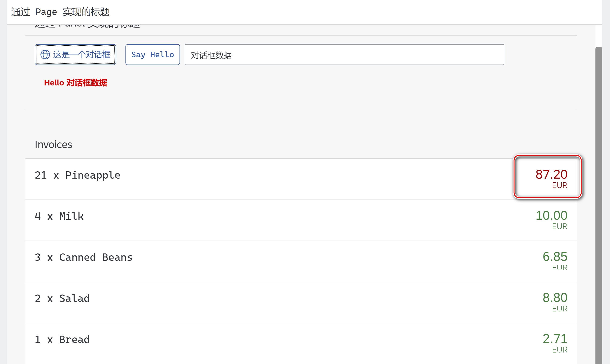
Task: Click the vertical scrollbar thumb
Action: [x=598, y=196]
